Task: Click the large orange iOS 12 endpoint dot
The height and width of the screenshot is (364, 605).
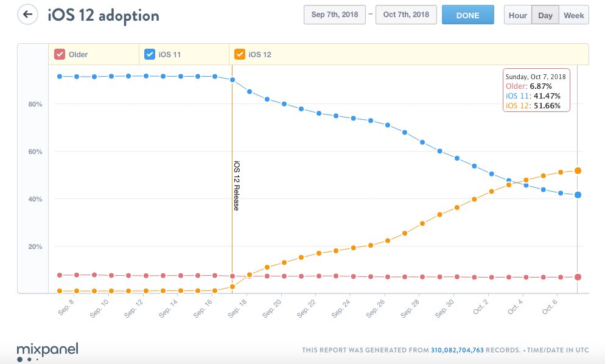Action: [578, 171]
